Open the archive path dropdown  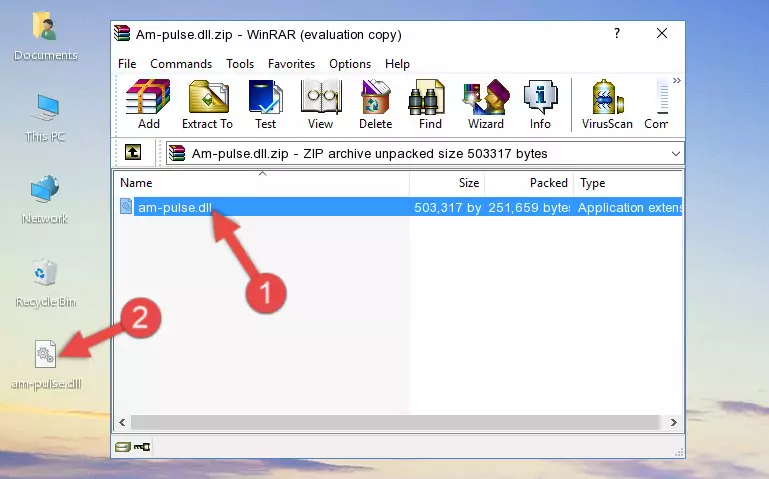[675, 153]
